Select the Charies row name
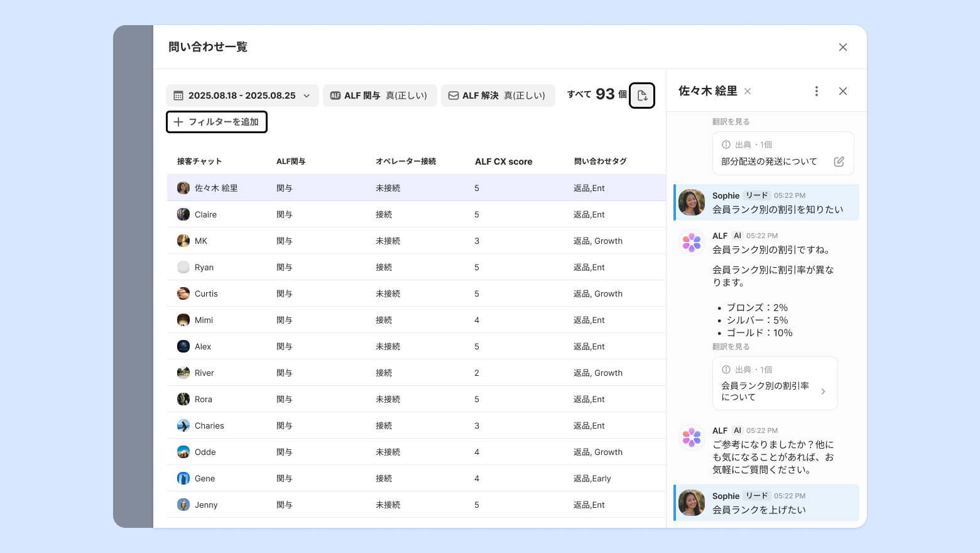The image size is (980, 553). (x=209, y=425)
